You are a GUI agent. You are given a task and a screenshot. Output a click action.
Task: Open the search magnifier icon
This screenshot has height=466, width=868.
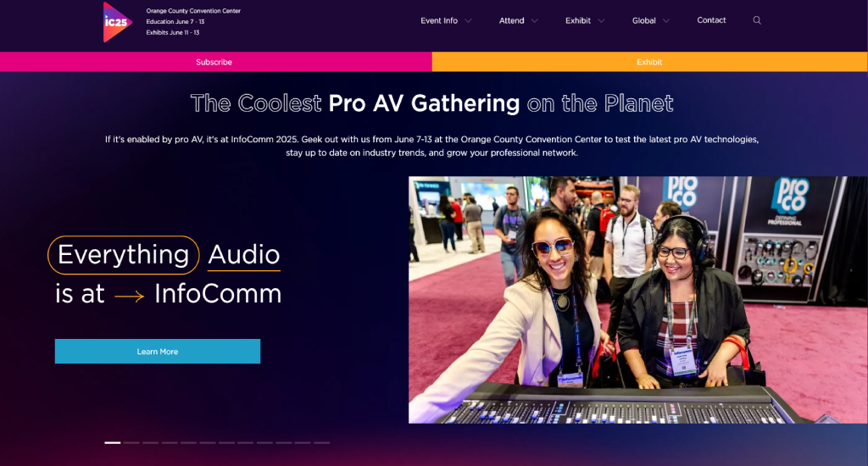[x=757, y=20]
